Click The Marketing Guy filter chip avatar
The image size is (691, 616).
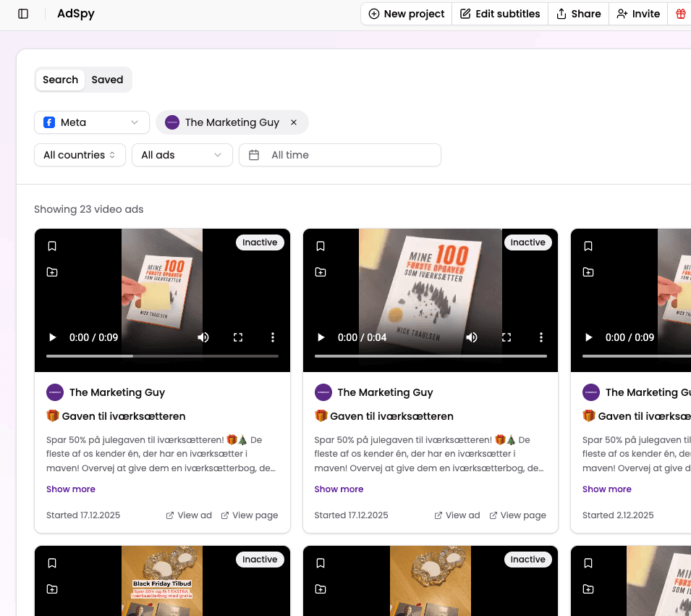coord(172,122)
